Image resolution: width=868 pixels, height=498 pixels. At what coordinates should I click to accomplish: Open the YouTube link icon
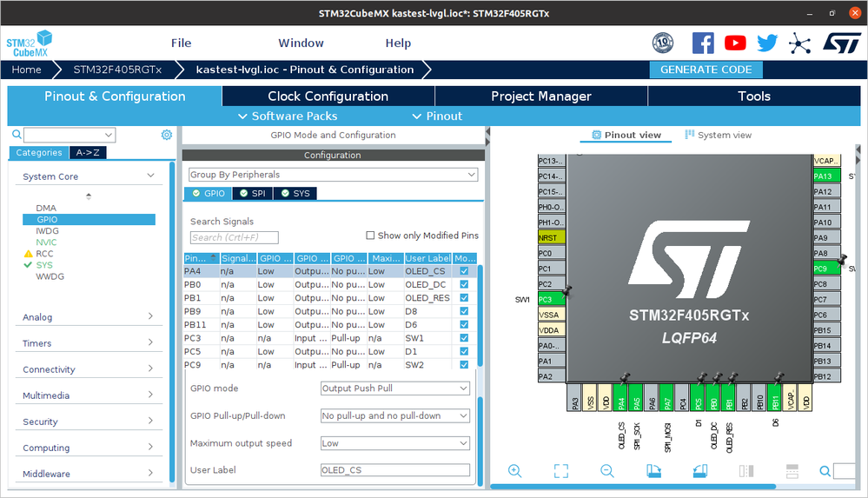[x=735, y=43]
